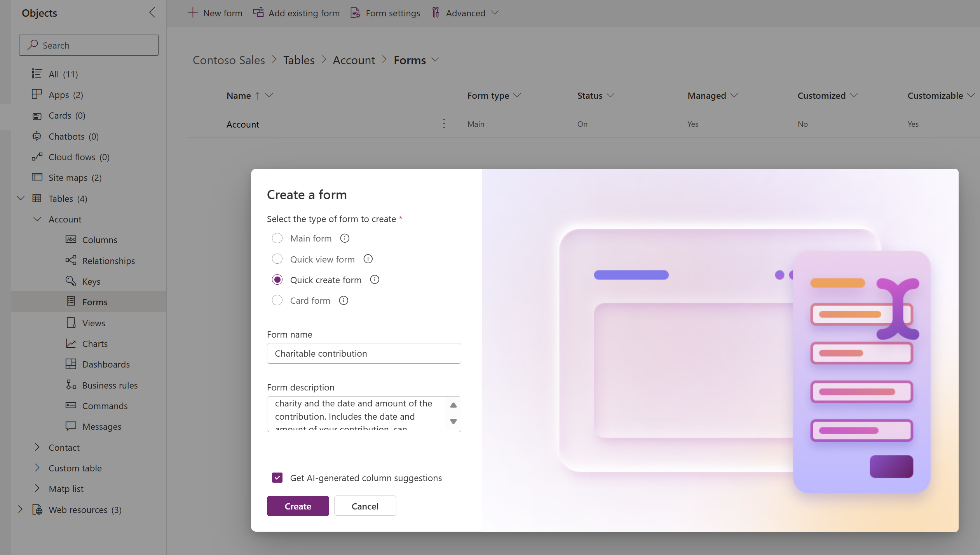Collapse the Account table tree
Viewport: 980px width, 555px height.
37,219
